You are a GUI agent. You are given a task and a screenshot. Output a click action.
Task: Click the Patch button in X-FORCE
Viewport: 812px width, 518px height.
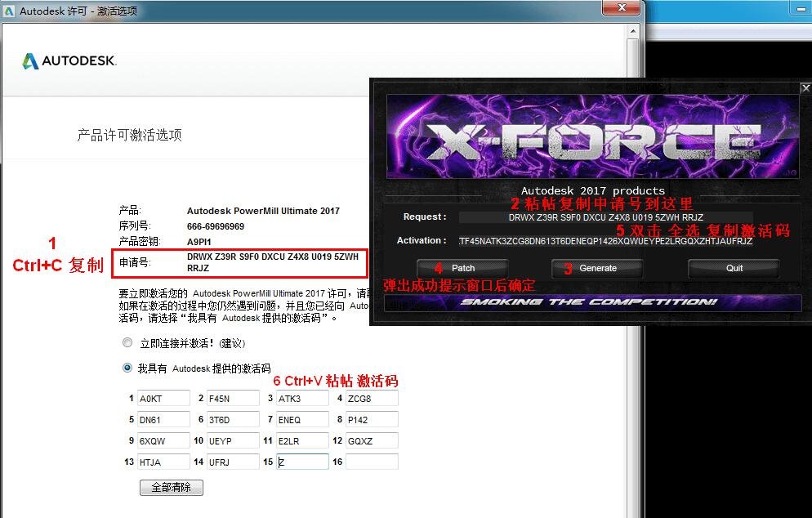[462, 268]
